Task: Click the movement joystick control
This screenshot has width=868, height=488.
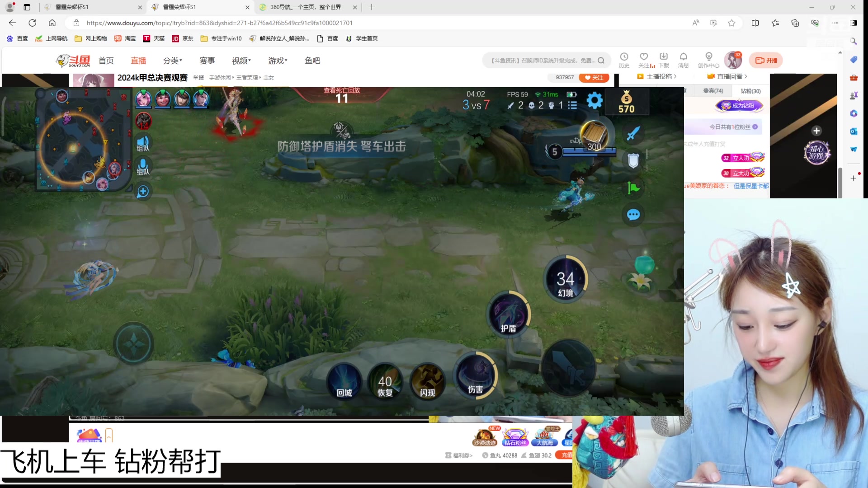Action: tap(133, 344)
